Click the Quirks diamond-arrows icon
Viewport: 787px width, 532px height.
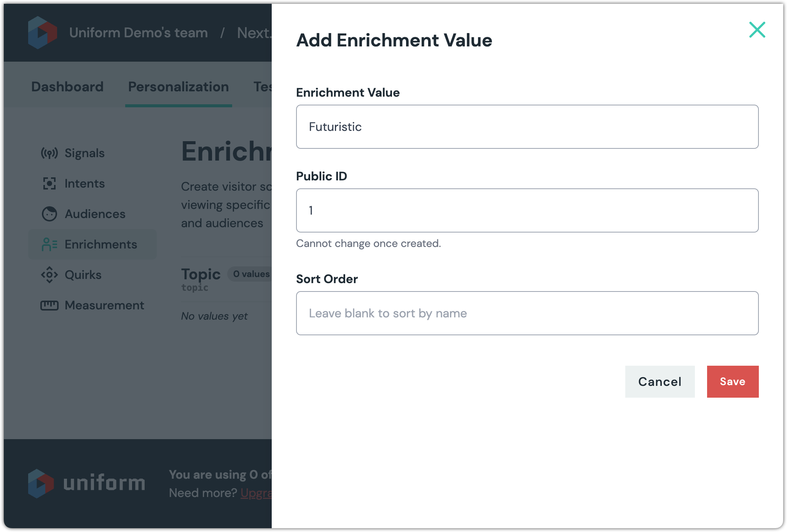pos(49,275)
